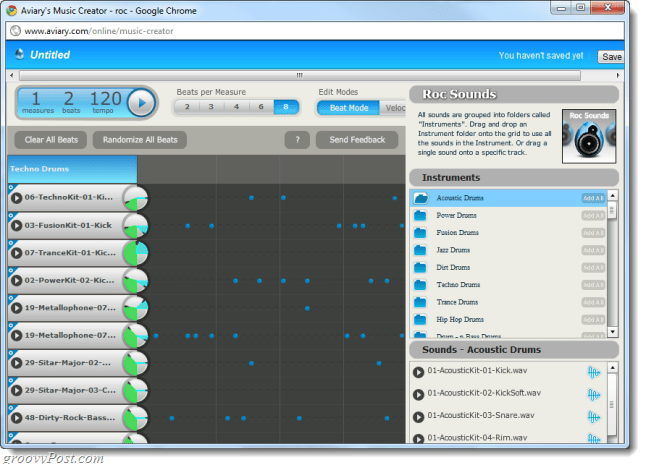Click the Sounds - Acoustic Drums header

point(514,350)
